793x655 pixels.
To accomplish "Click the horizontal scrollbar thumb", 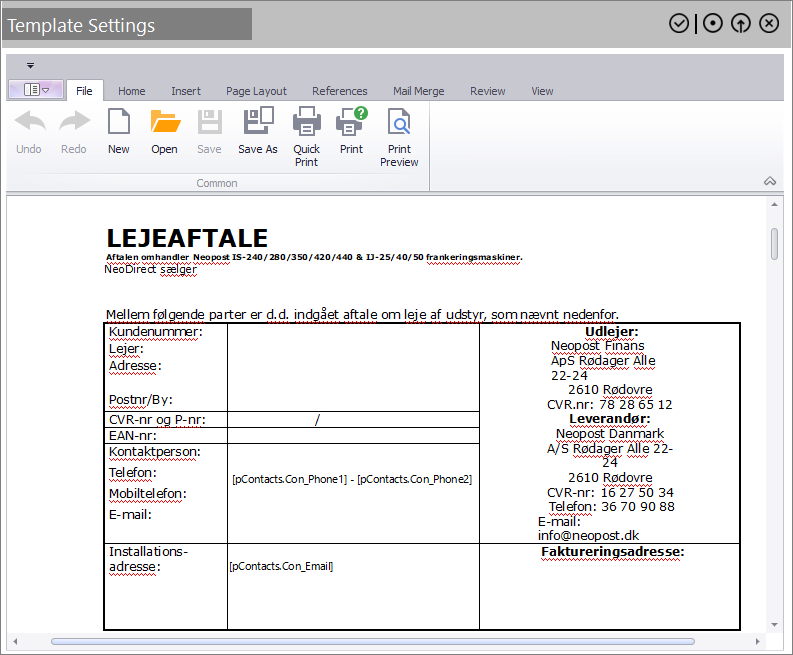I will pyautogui.click(x=373, y=641).
